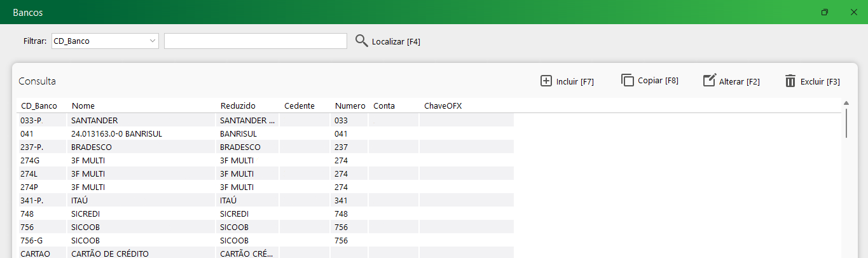Click the Reduzido column header

[238, 105]
